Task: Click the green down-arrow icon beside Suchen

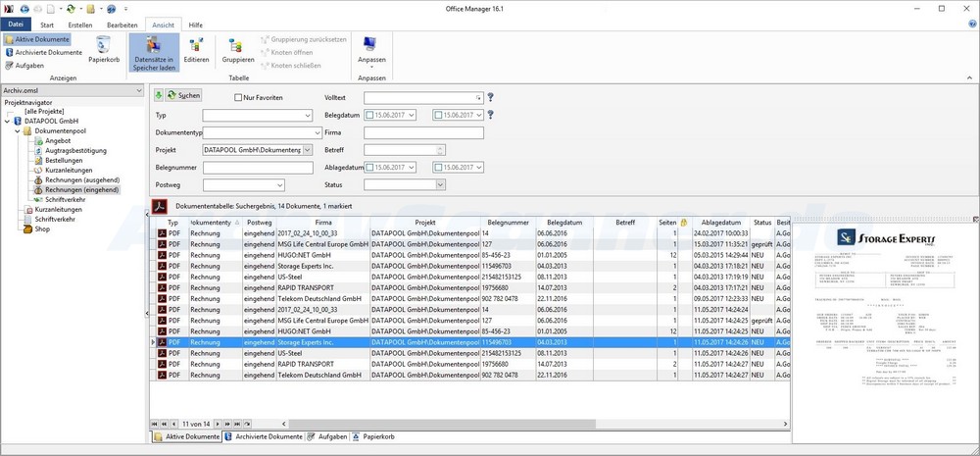Action: pyautogui.click(x=159, y=95)
